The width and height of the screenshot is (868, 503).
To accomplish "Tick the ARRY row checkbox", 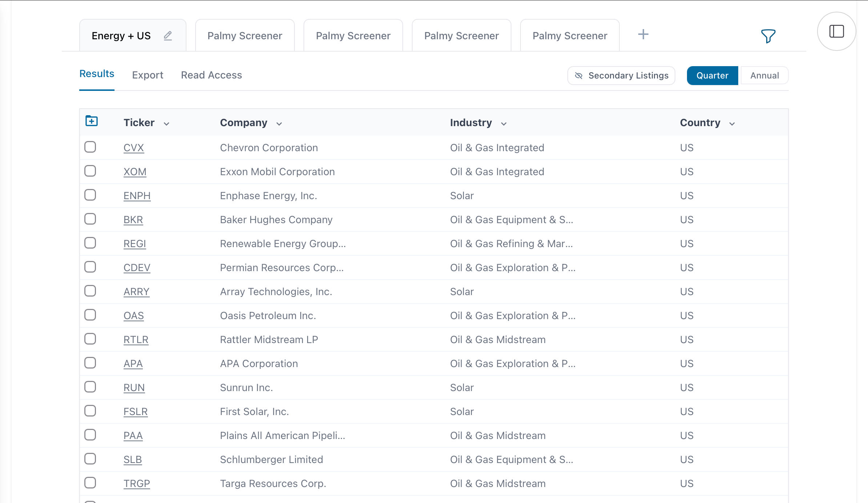I will point(90,291).
